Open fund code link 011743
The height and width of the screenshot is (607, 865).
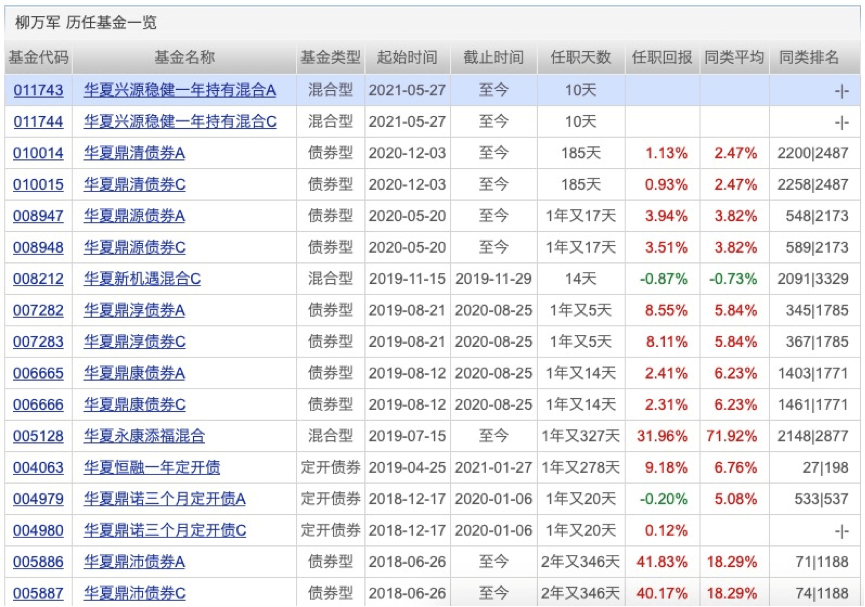click(38, 90)
